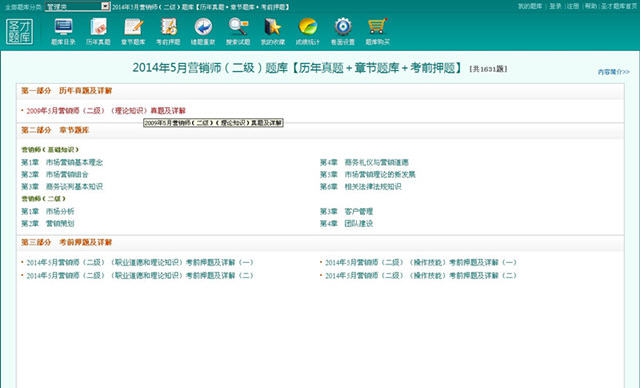Open 职业道德和理论知识 考前押题及详解(二)
The width and height of the screenshot is (641, 388).
[140, 276]
